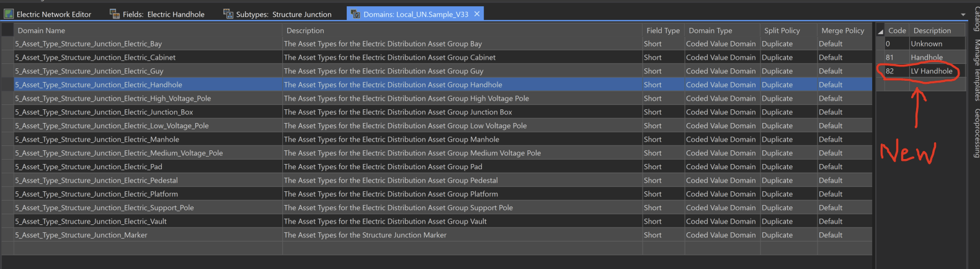Click the Electric Network Editor map icon
The height and width of the screenshot is (269, 980).
[9, 14]
